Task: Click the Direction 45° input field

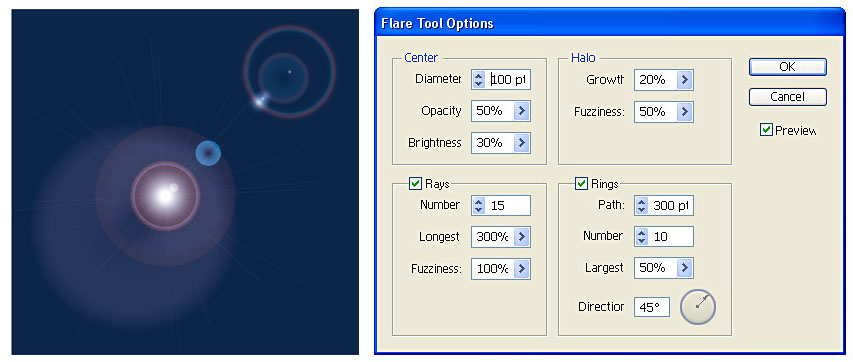Action: (652, 307)
